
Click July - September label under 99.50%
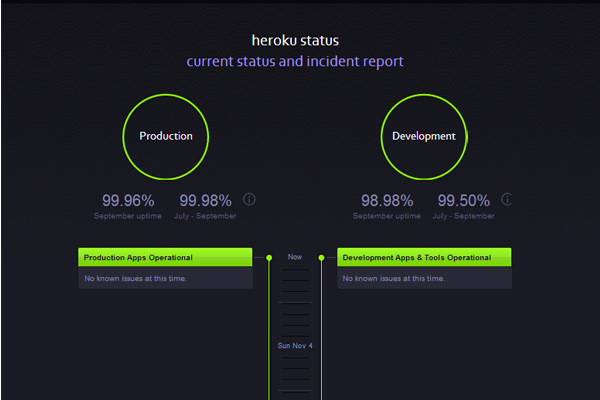(463, 216)
